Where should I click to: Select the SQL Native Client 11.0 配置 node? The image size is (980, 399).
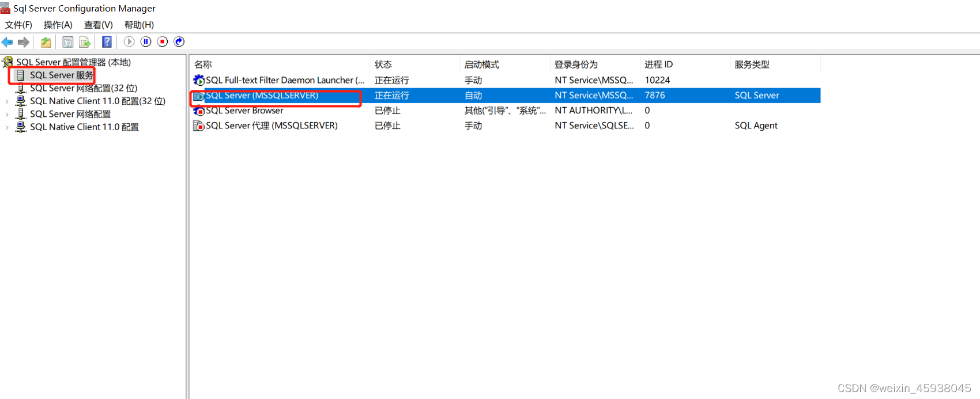tap(84, 127)
